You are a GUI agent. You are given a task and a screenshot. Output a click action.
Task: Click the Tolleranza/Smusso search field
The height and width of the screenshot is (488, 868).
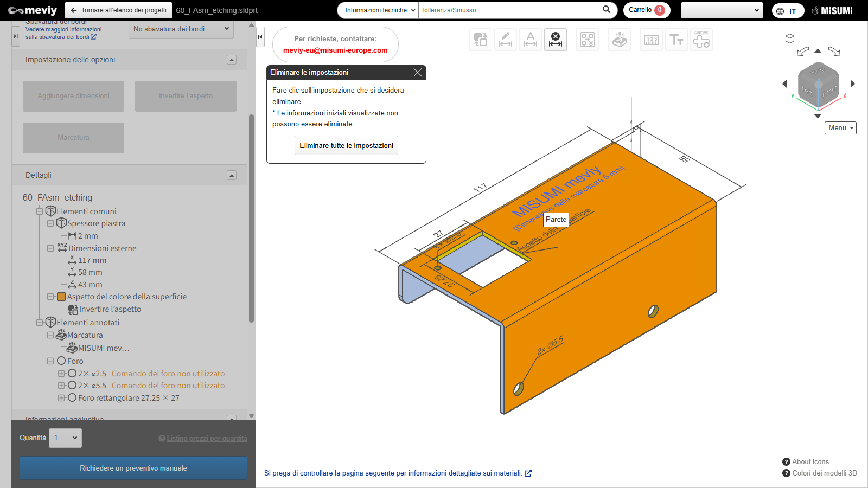tap(510, 10)
